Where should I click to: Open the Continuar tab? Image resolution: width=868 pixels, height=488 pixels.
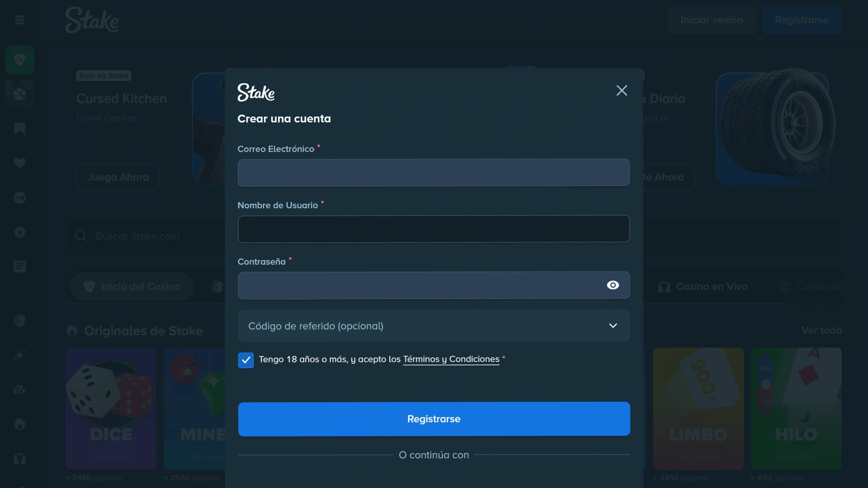point(811,286)
